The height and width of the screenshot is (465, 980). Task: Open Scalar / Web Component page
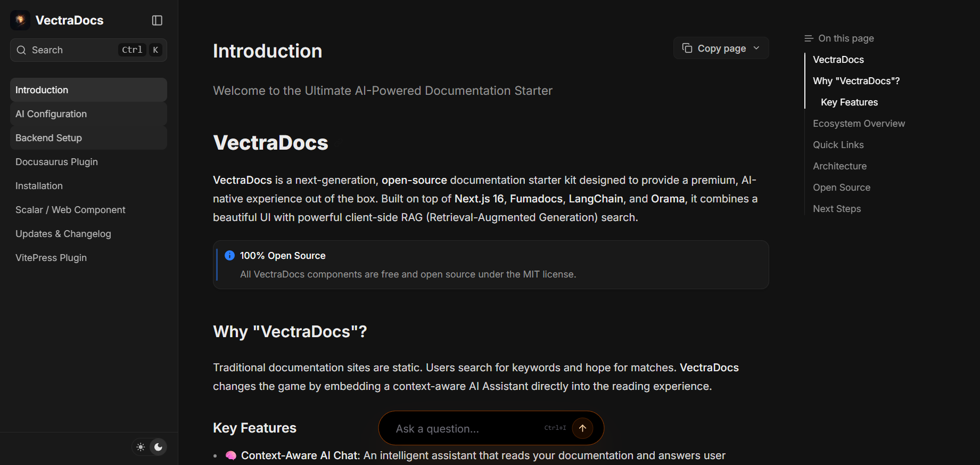point(88,210)
